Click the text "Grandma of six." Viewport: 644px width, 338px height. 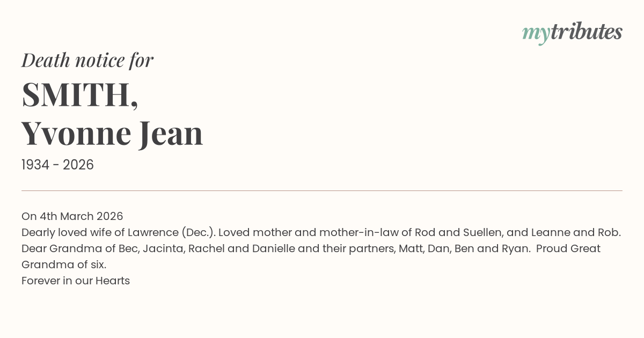[x=64, y=264]
